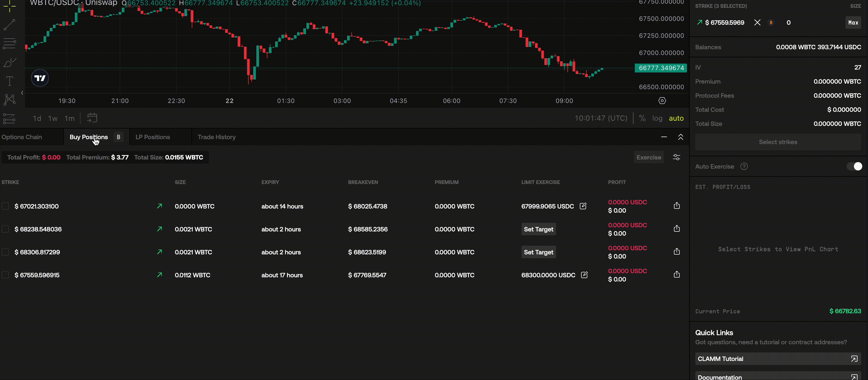
Task: Set chart range to 1w
Action: [53, 118]
